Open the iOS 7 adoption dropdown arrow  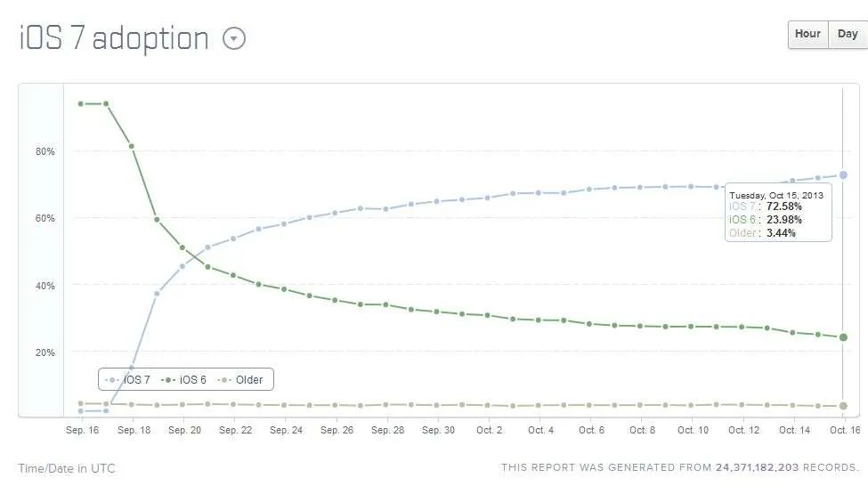point(233,39)
